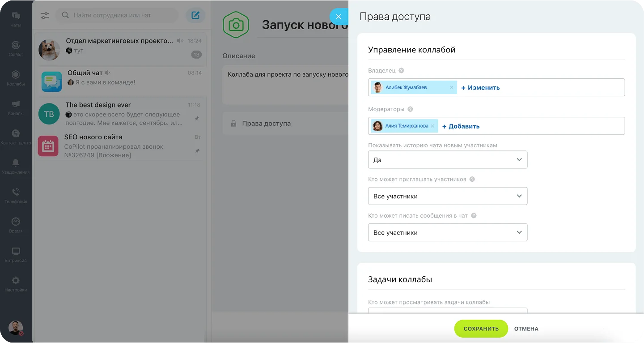This screenshot has height=343, width=644.
Task: Open Коллабы section in left sidebar
Action: [x=16, y=78]
